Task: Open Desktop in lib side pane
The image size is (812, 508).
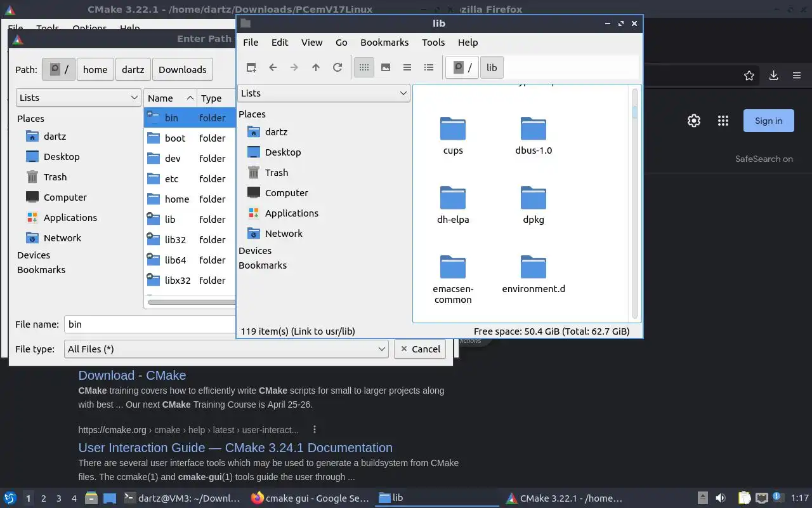Action: pyautogui.click(x=283, y=152)
